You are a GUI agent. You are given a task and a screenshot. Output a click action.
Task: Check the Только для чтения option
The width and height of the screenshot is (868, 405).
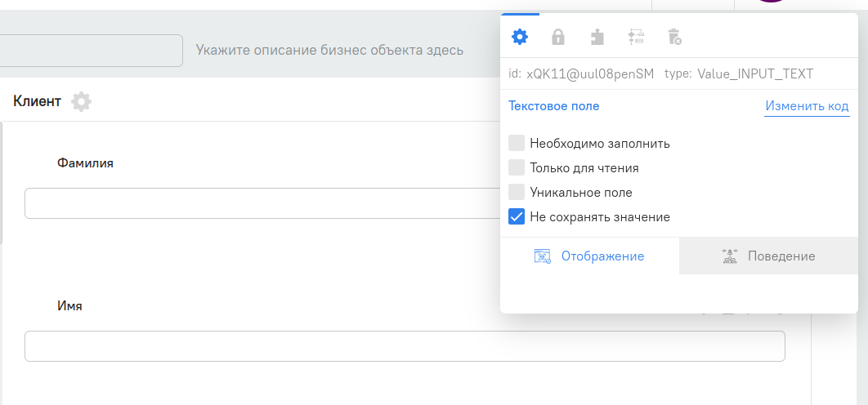517,168
